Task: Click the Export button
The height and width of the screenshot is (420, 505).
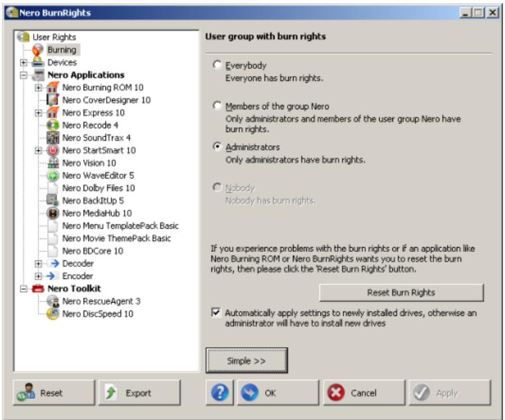Action: pyautogui.click(x=140, y=392)
